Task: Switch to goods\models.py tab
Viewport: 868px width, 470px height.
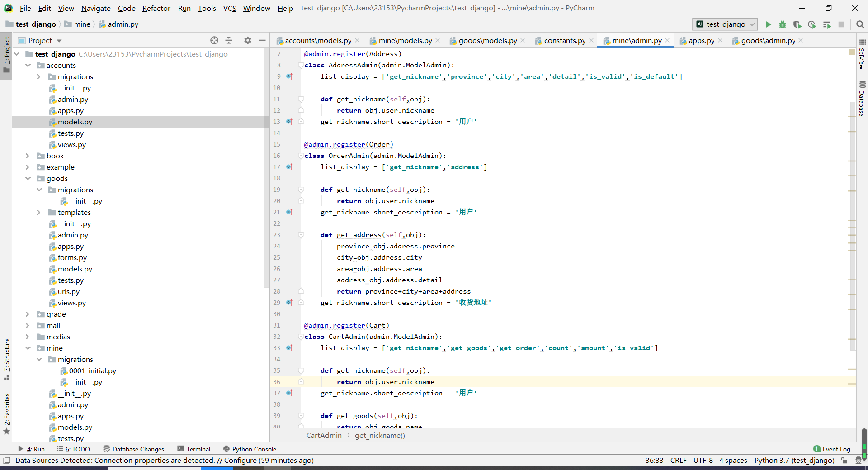Action: pos(488,40)
